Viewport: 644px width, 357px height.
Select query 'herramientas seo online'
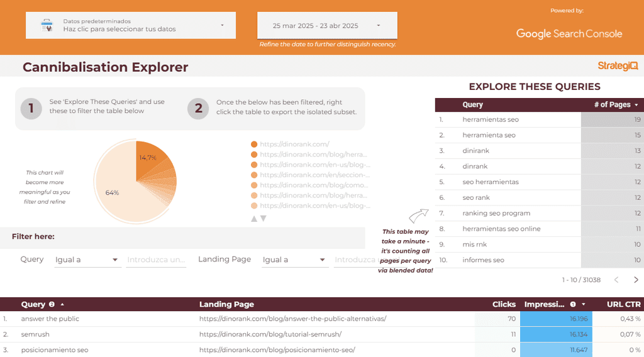pyautogui.click(x=501, y=229)
